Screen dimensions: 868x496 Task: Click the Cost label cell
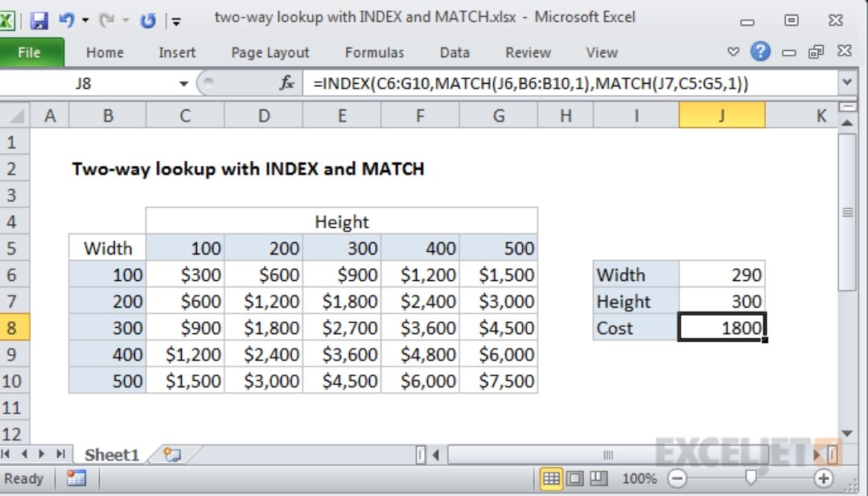[636, 328]
